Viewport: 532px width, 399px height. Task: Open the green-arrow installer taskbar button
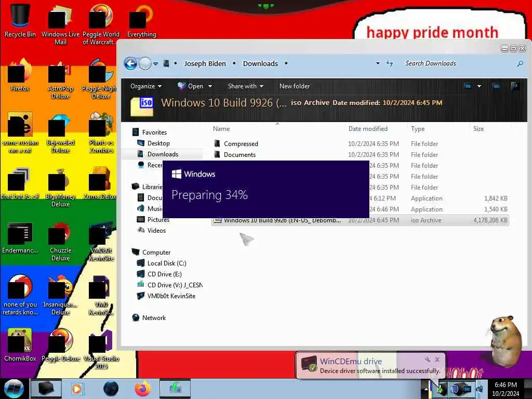click(x=175, y=389)
